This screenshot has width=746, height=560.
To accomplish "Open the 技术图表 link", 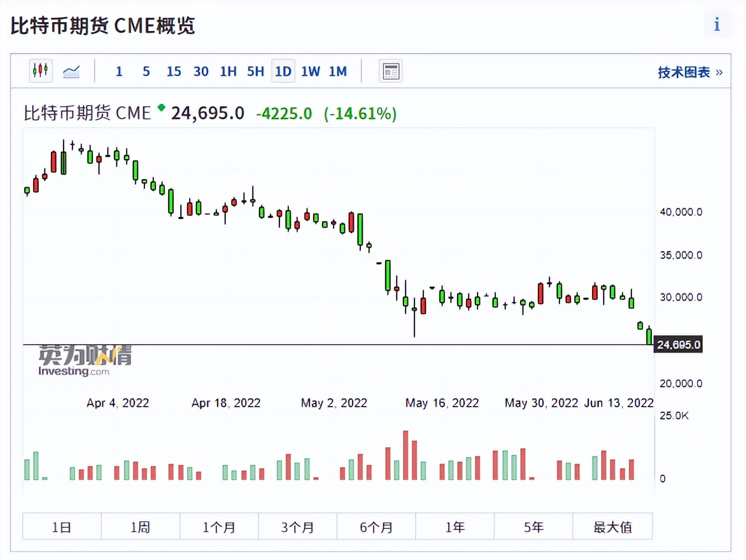I will click(690, 72).
